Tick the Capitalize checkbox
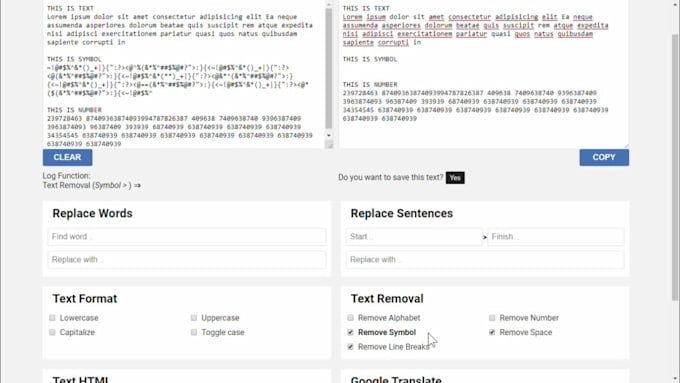The height and width of the screenshot is (383, 680). 52,332
